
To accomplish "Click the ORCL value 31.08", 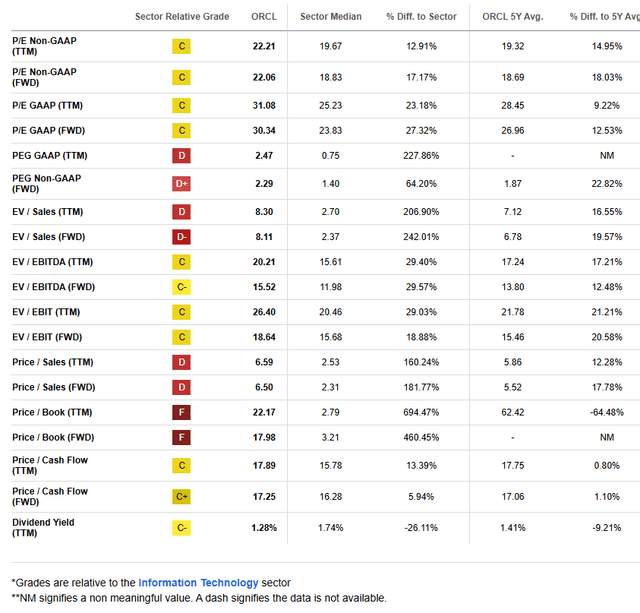I will [x=264, y=106].
